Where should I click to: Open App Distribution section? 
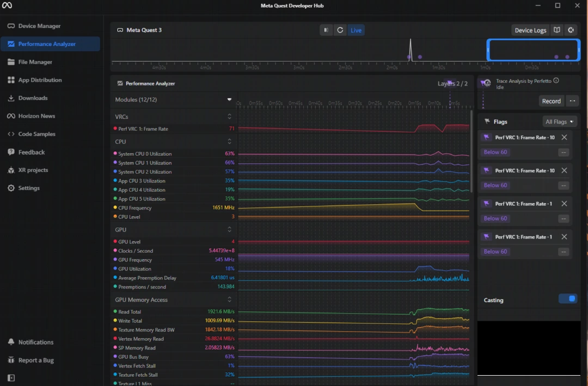tap(50, 80)
